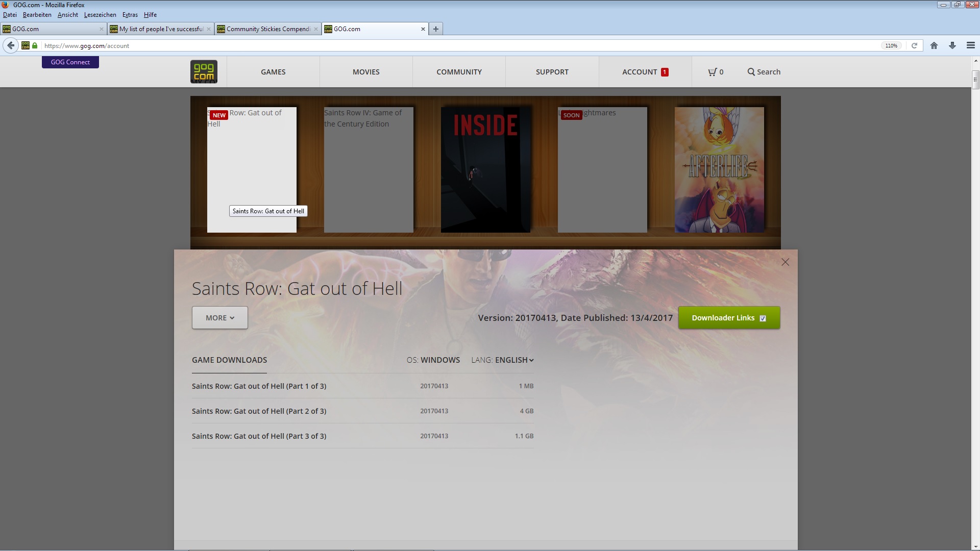Open the Lesezeichen menu
Screen dimensions: 980x551
tap(100, 15)
